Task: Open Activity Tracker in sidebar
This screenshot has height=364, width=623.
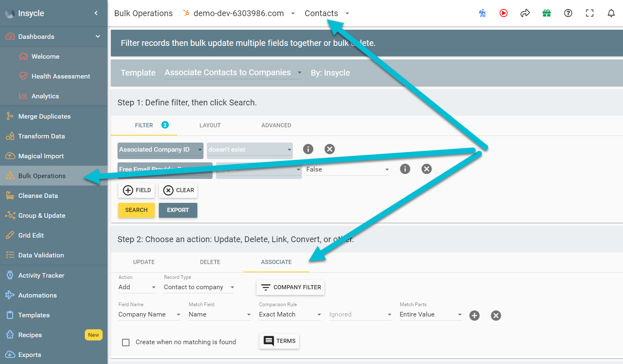Action: pos(54,276)
